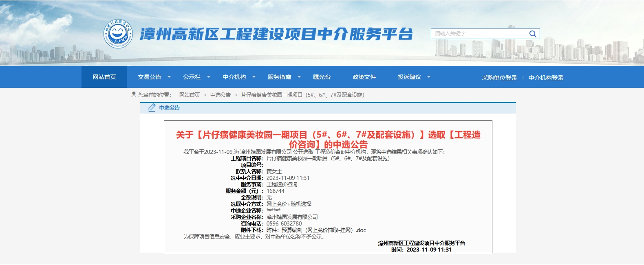Go to 网站首页 in the breadcrumb
The image size is (644, 265).
[190, 95]
